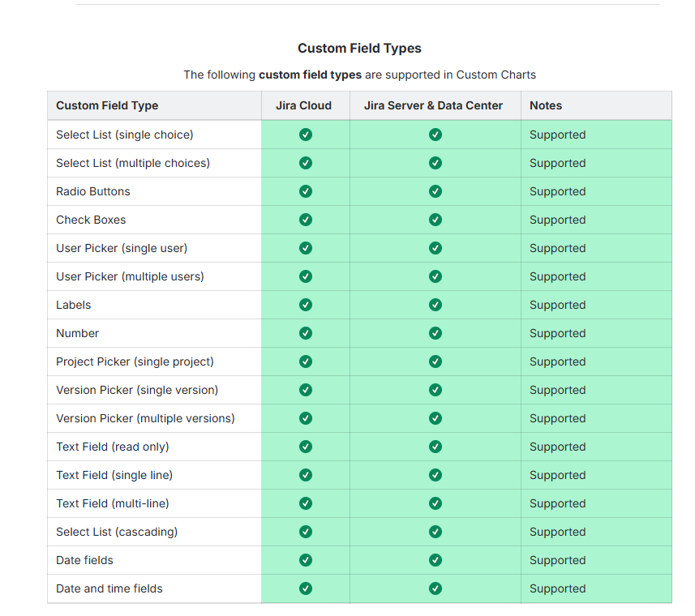Click Supported note for User Picker (multiple users)

(x=557, y=276)
